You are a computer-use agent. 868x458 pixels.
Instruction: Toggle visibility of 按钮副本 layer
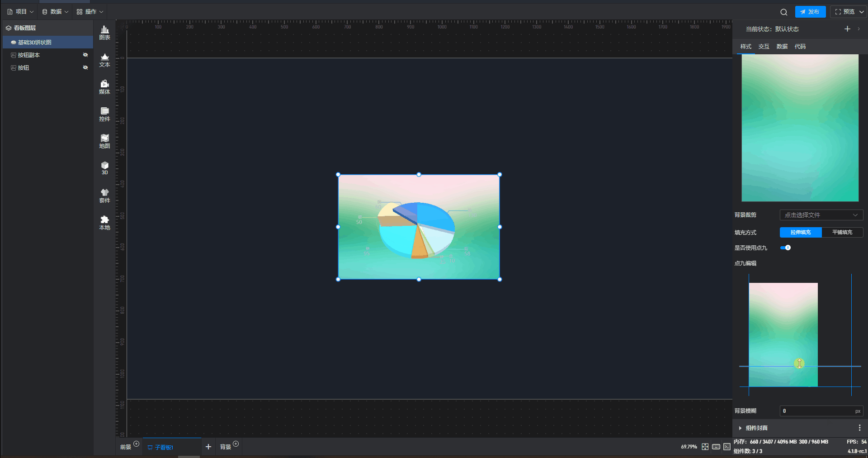(x=85, y=55)
